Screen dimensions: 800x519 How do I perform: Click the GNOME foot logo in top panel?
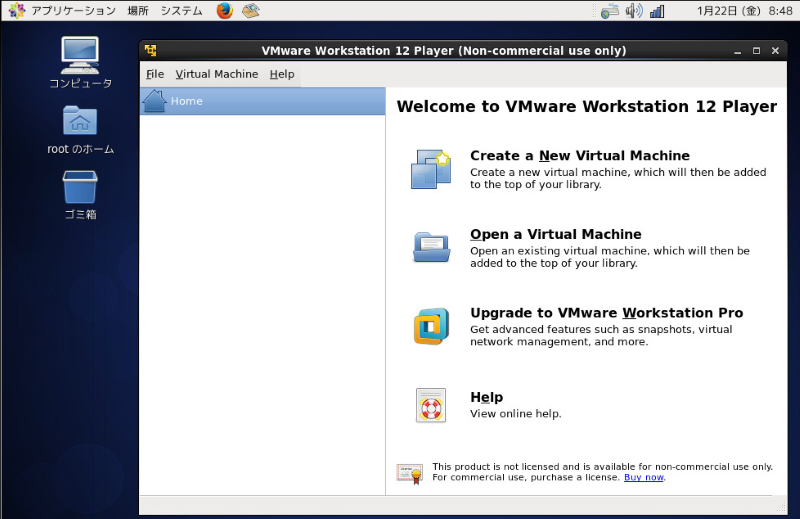click(17, 10)
